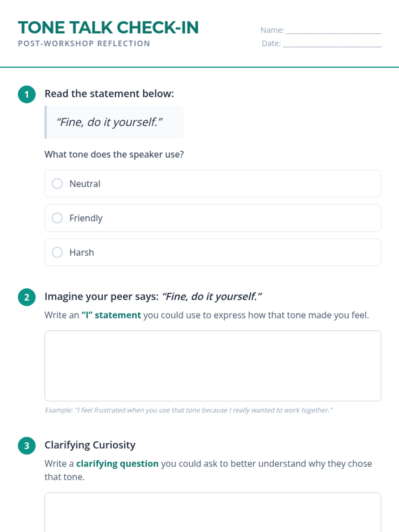Click the quoted statement block in question 1

click(x=114, y=122)
